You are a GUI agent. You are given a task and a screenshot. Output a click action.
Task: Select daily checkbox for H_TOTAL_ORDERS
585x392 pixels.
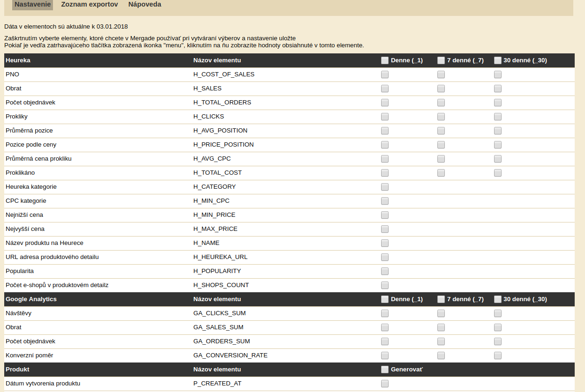click(x=385, y=103)
